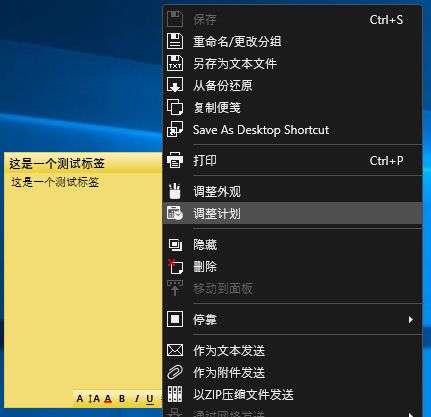Screen dimensions: 431x417
Task: Select the 复制便笺 duplicate note icon
Action: [x=175, y=107]
